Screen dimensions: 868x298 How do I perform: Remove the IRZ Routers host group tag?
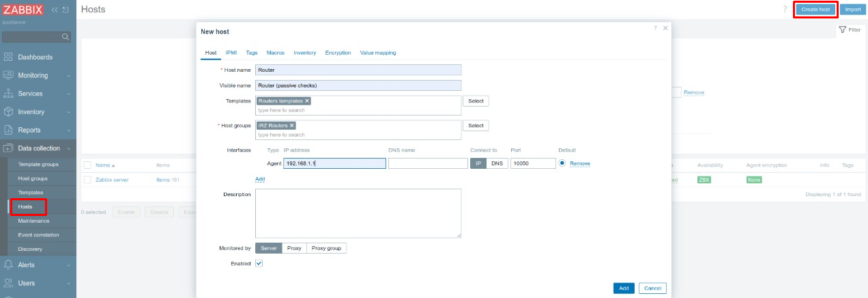291,126
